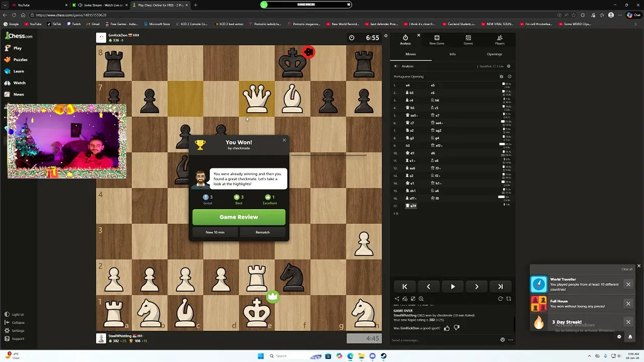
Task: Click the zoom analysis icon below controls
Action: [x=421, y=299]
